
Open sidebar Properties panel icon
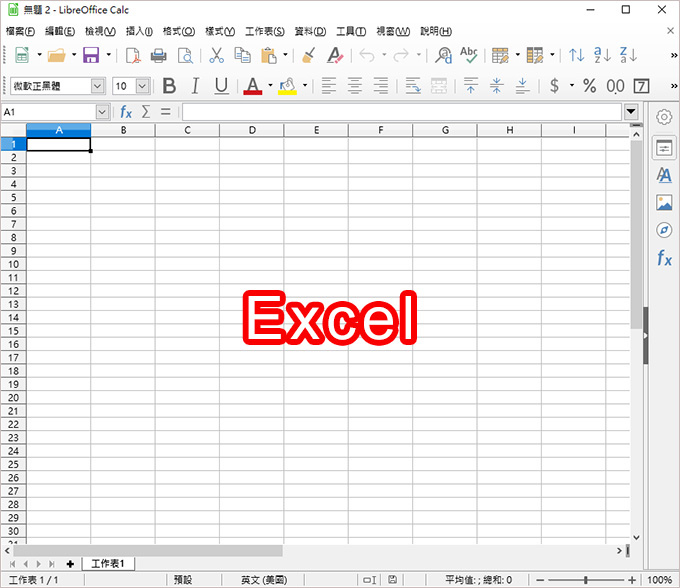tap(664, 149)
